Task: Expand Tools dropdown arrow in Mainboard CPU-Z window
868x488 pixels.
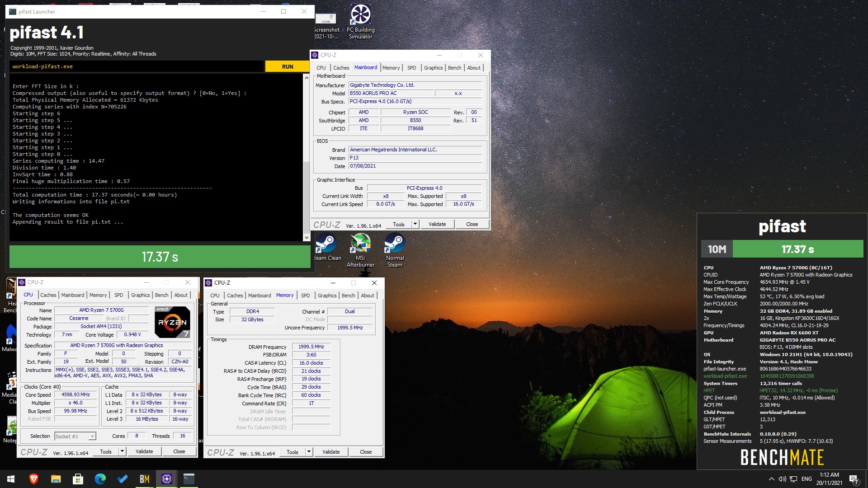Action: point(415,225)
